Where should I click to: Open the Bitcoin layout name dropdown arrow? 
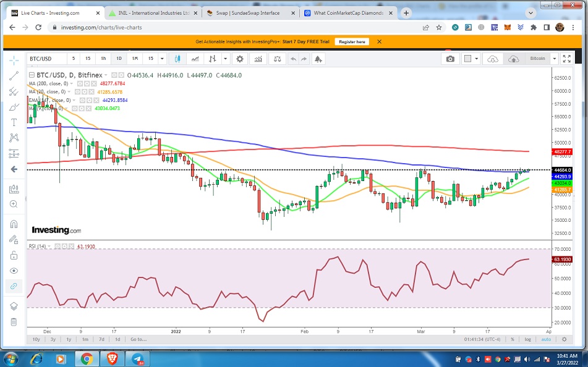[x=554, y=59]
